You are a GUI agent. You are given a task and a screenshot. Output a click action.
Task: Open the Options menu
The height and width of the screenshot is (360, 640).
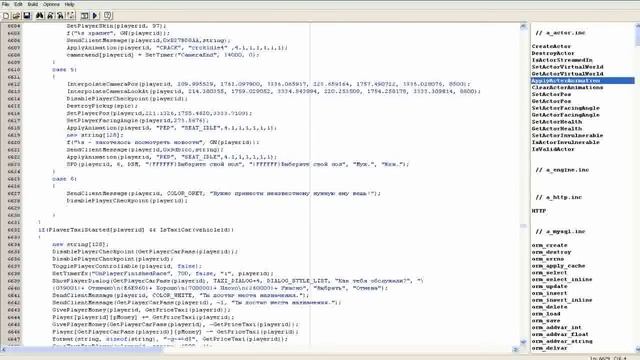pos(51,4)
